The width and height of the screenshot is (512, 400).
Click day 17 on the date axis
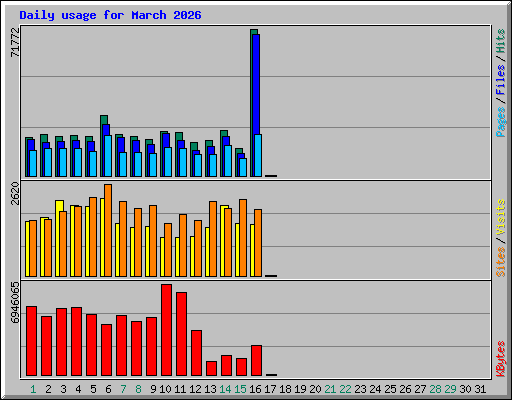pyautogui.click(x=270, y=389)
